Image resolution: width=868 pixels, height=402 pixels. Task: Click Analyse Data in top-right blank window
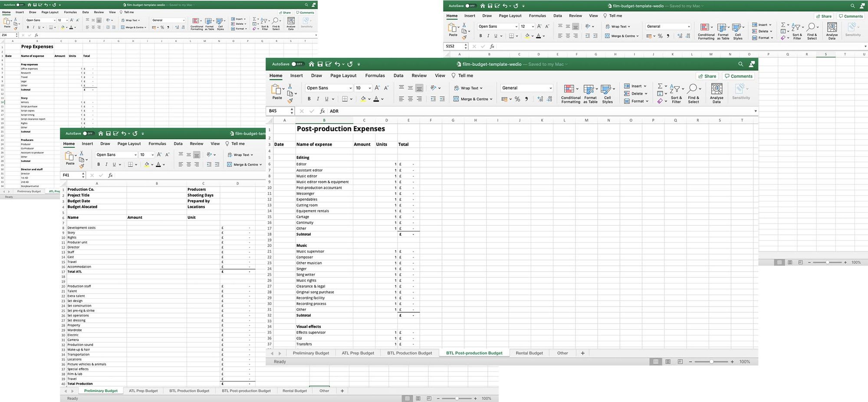coord(832,31)
